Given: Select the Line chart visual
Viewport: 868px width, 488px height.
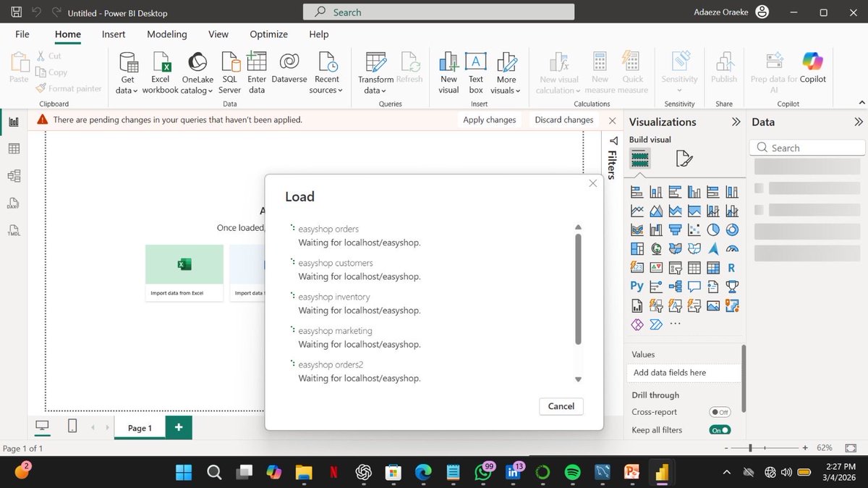Looking at the screenshot, I should click(x=637, y=211).
